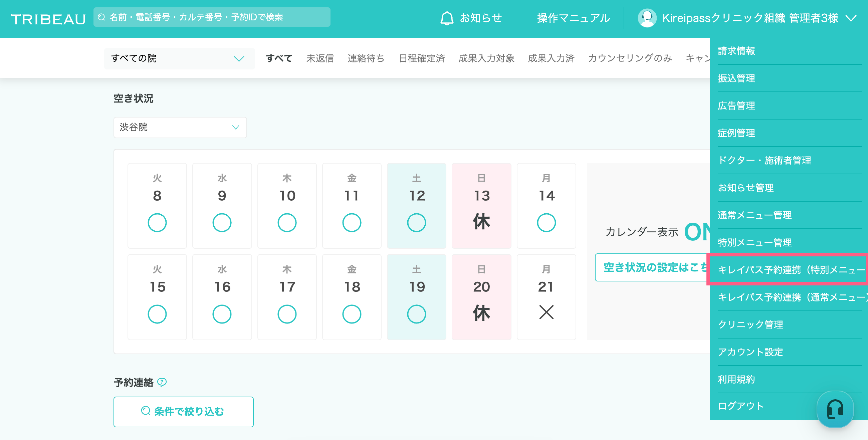Open the 渋谷院 availability dropdown
868x440 pixels.
[180, 127]
